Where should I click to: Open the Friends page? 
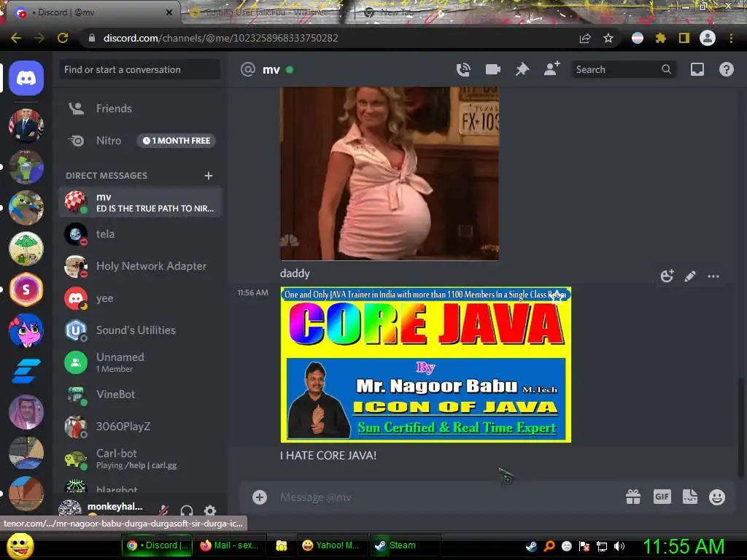[140, 109]
